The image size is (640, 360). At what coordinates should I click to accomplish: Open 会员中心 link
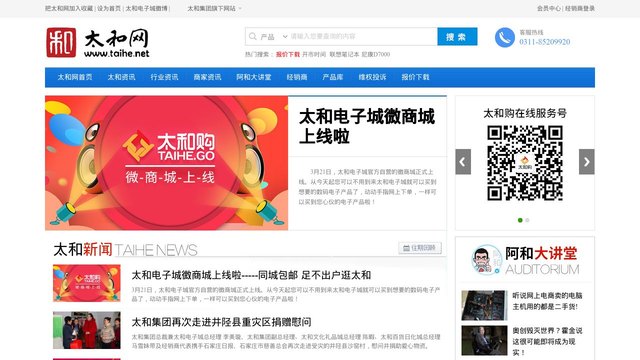pos(549,8)
